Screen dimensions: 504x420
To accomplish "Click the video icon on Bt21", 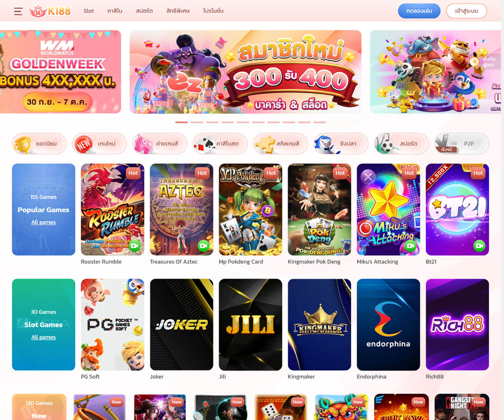I will pos(479,246).
